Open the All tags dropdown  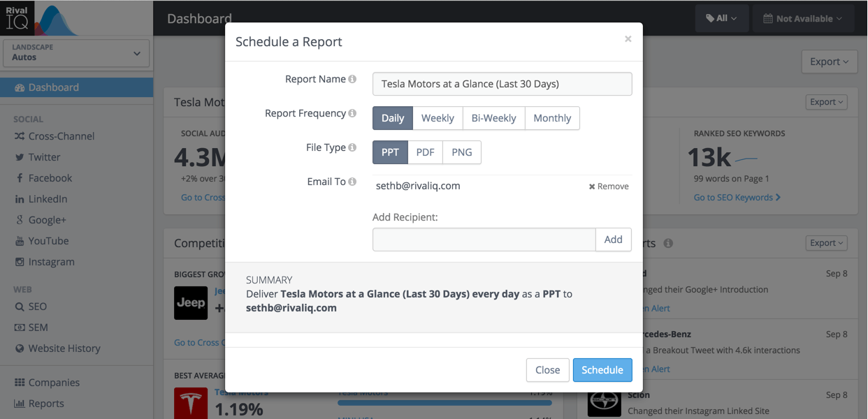(x=722, y=19)
